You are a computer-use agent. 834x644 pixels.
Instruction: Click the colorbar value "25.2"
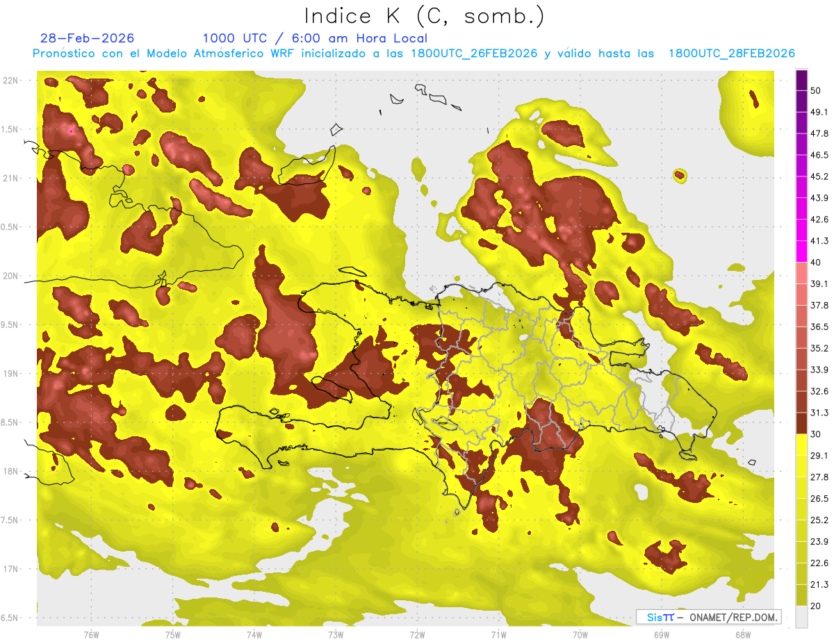(x=819, y=520)
